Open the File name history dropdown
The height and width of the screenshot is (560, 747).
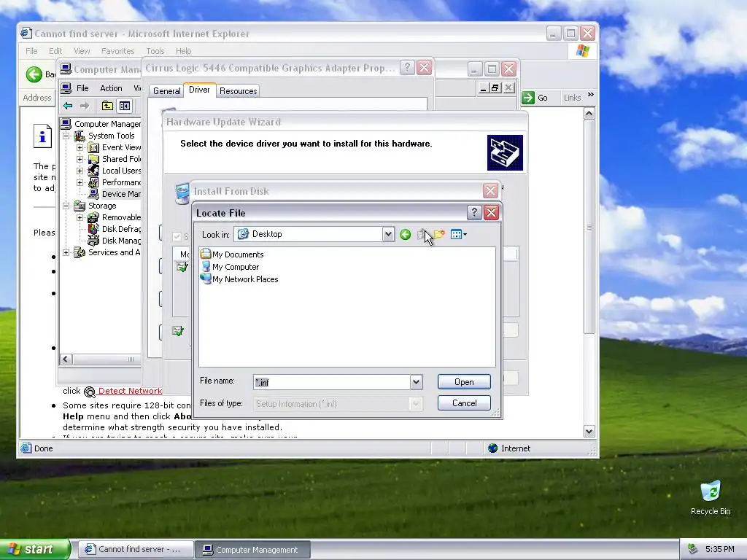416,382
